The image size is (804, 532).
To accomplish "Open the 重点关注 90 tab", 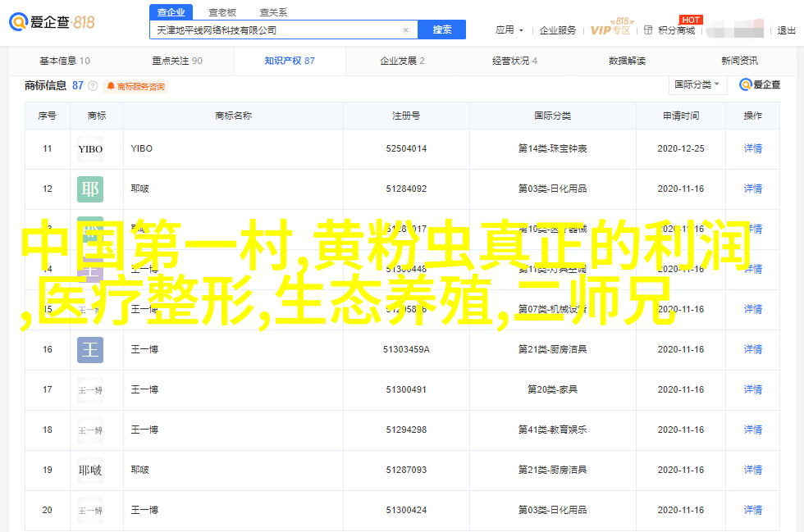I will [177, 61].
